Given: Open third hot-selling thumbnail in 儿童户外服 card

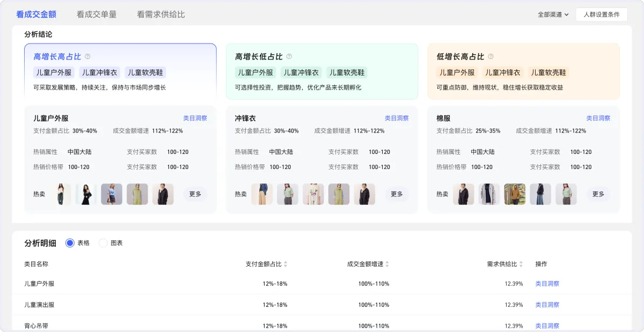Looking at the screenshot, I should point(112,194).
